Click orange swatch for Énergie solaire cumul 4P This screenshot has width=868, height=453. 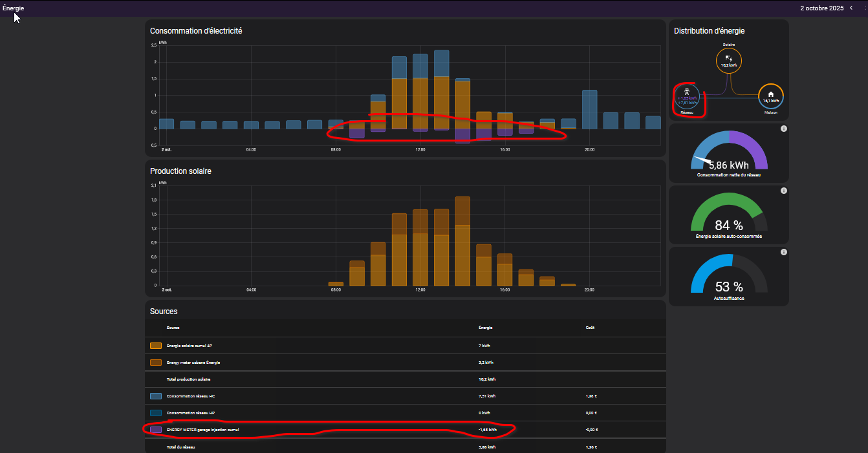[156, 346]
